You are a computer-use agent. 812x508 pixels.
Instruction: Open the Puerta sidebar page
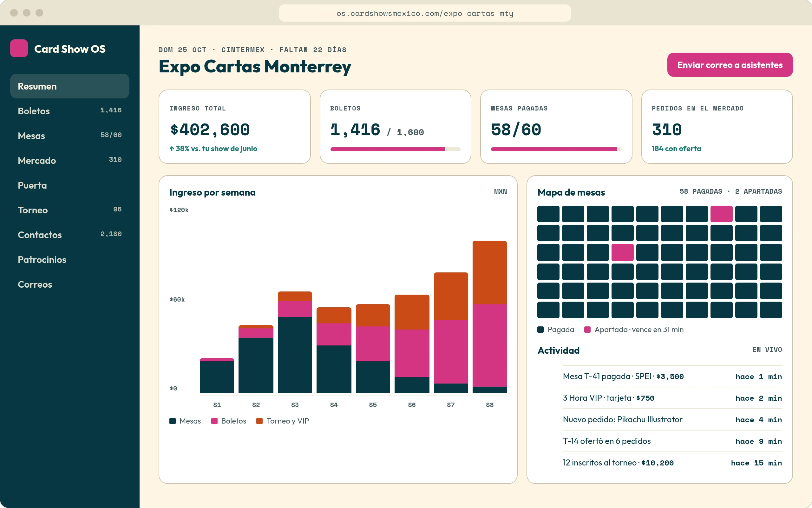pos(69,185)
